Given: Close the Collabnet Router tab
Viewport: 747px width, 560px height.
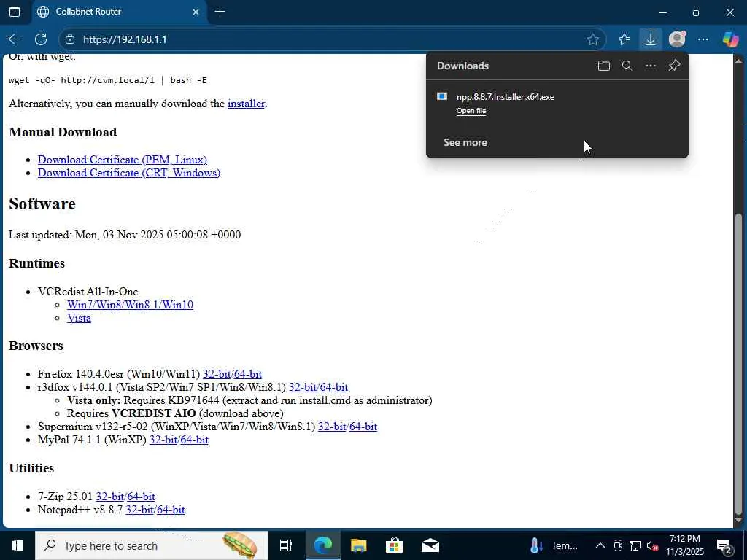Looking at the screenshot, I should point(196,12).
